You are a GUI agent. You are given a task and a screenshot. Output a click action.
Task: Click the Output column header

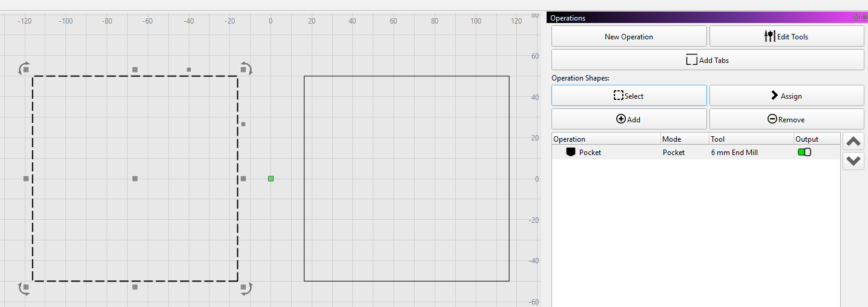(817, 139)
